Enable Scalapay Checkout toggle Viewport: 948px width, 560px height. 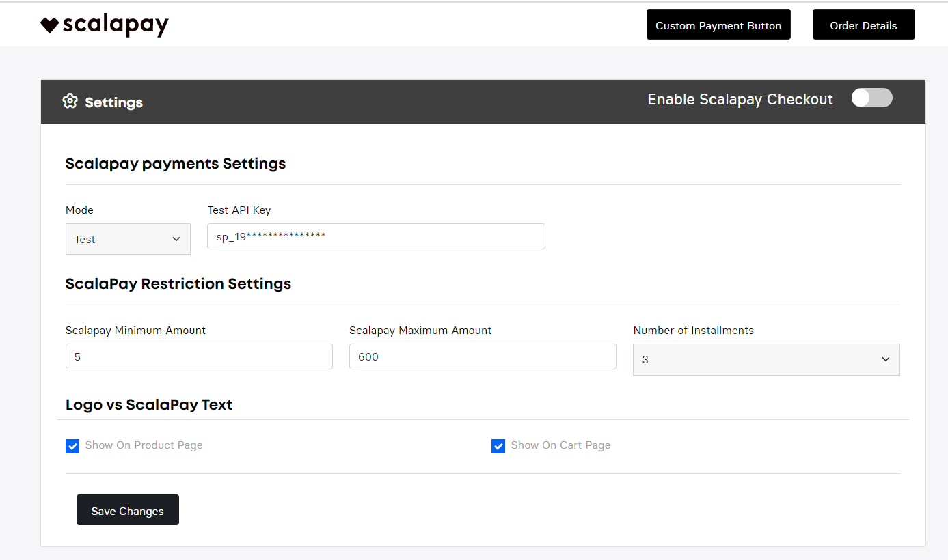click(871, 98)
